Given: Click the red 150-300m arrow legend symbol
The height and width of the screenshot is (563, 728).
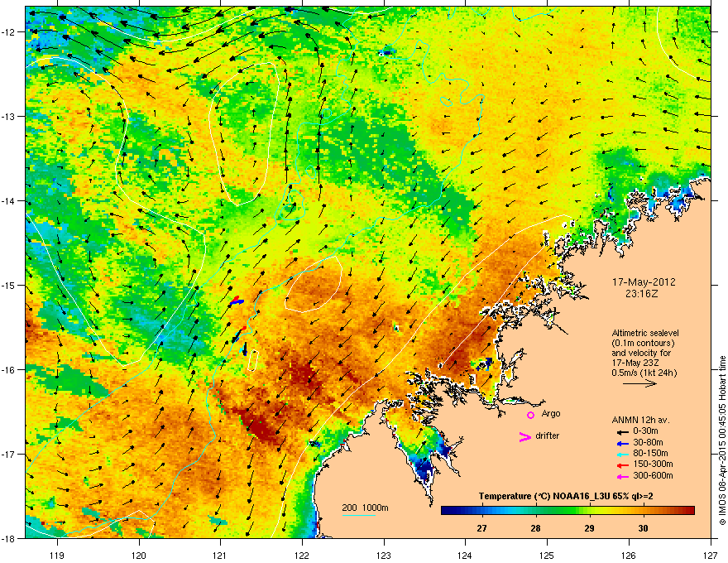Looking at the screenshot, I should click(621, 465).
